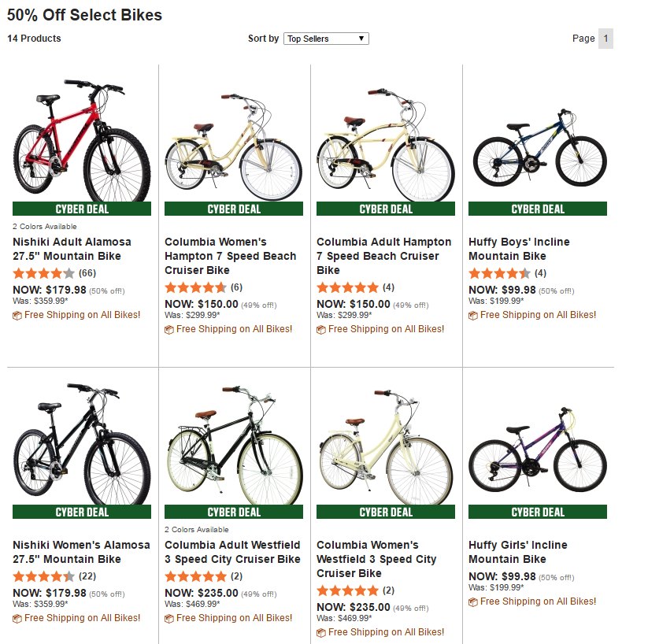The width and height of the screenshot is (648, 644).
Task: Click Cyber Deal banner on Columbia Women's Westfield
Action: point(386,512)
